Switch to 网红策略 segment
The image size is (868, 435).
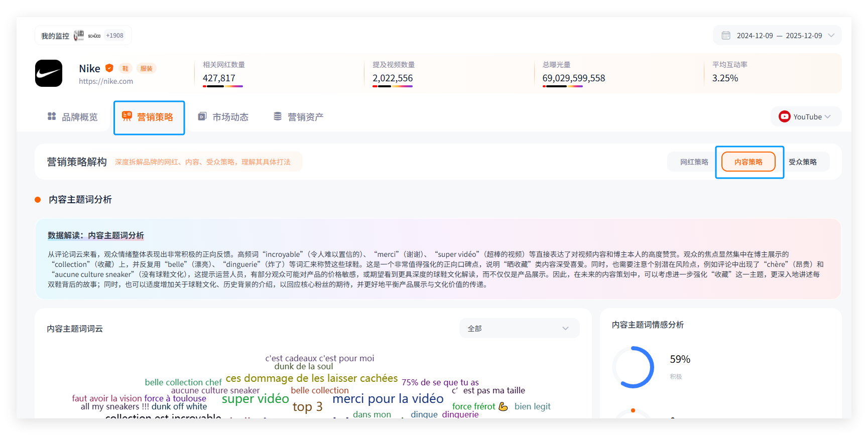694,162
